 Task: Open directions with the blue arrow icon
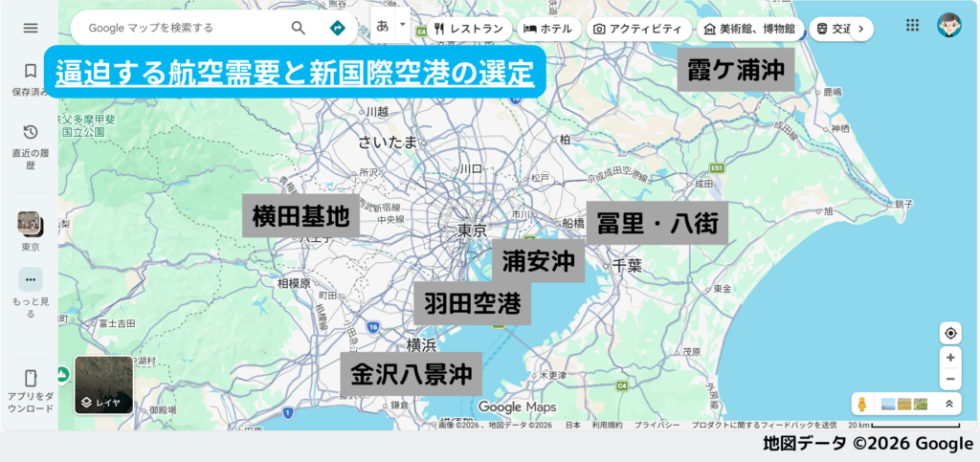(x=337, y=28)
